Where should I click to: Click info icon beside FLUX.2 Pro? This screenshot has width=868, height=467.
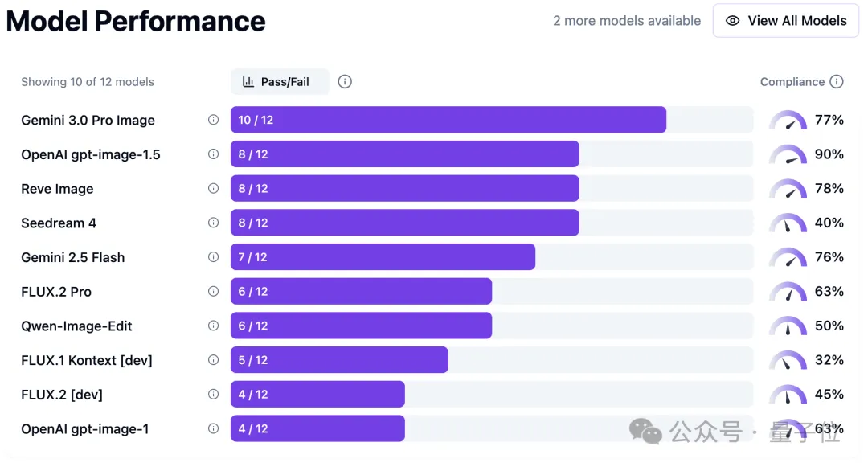pos(213,291)
